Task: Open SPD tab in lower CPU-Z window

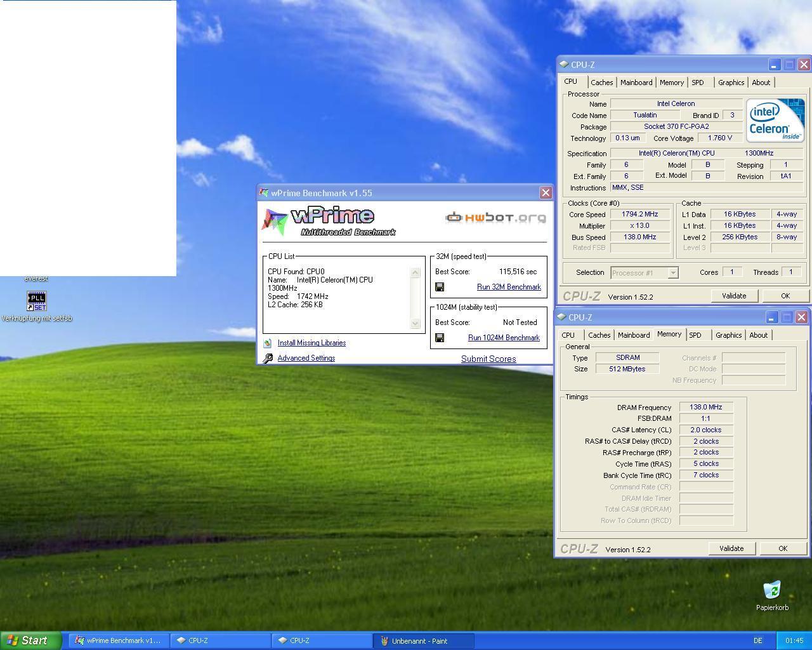Action: coord(695,335)
